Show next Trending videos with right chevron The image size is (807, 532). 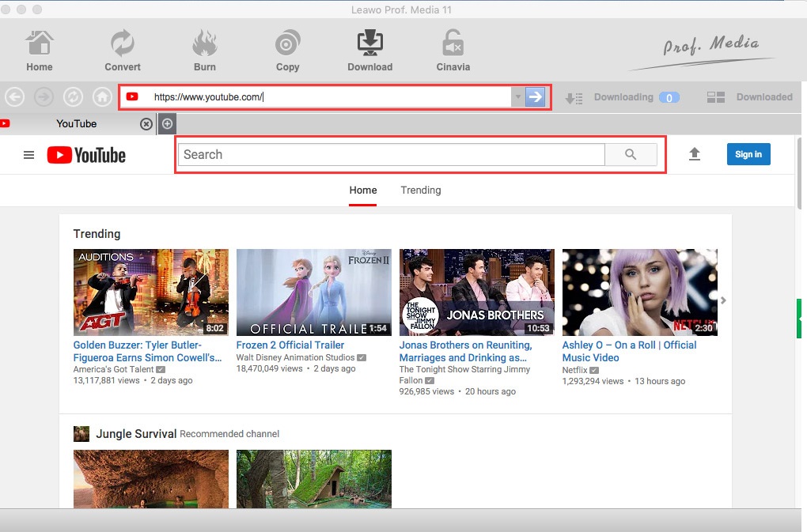coord(723,300)
